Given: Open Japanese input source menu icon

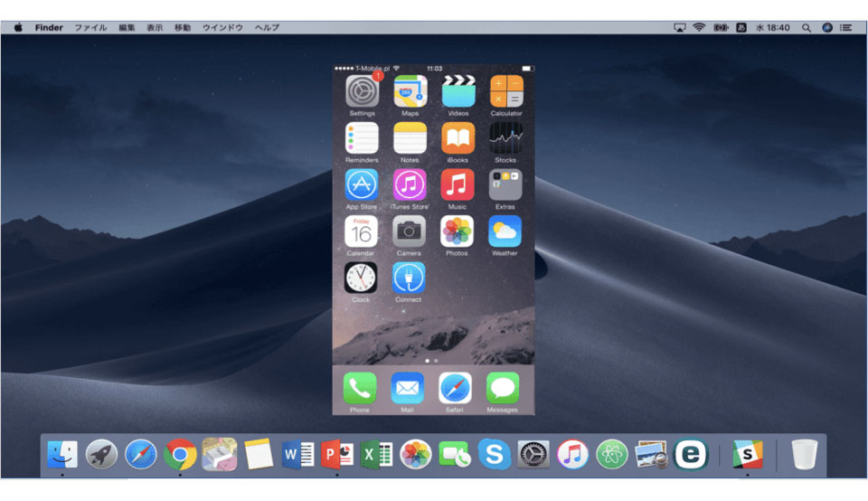Looking at the screenshot, I should coord(741,28).
